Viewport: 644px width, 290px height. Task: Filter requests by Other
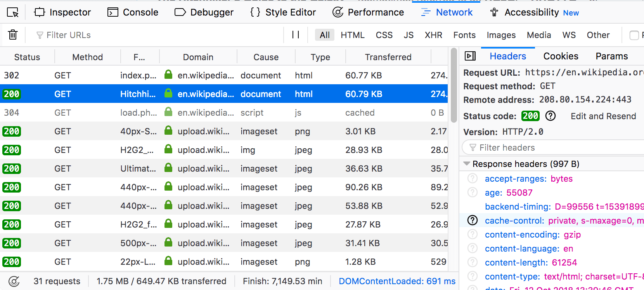click(598, 35)
